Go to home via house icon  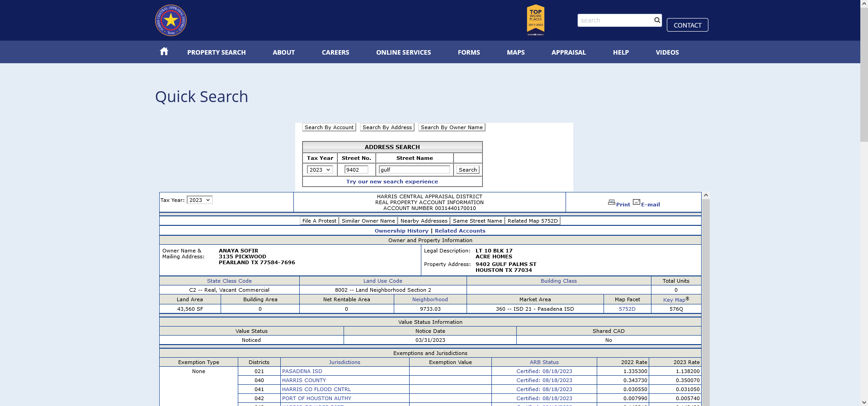click(164, 51)
